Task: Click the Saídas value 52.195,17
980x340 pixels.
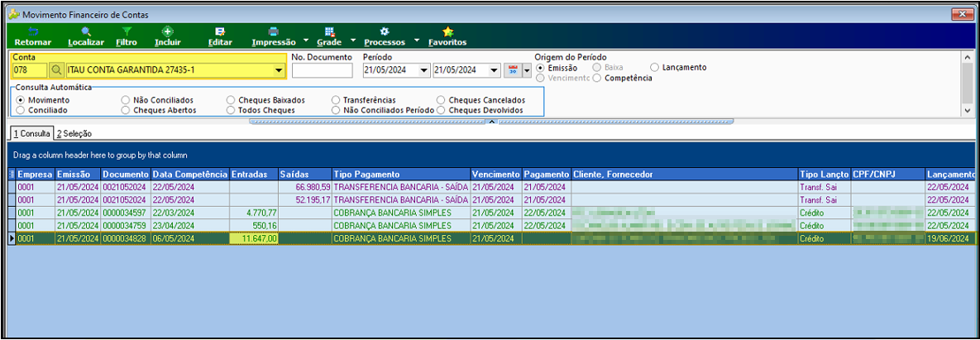Action: tap(305, 200)
